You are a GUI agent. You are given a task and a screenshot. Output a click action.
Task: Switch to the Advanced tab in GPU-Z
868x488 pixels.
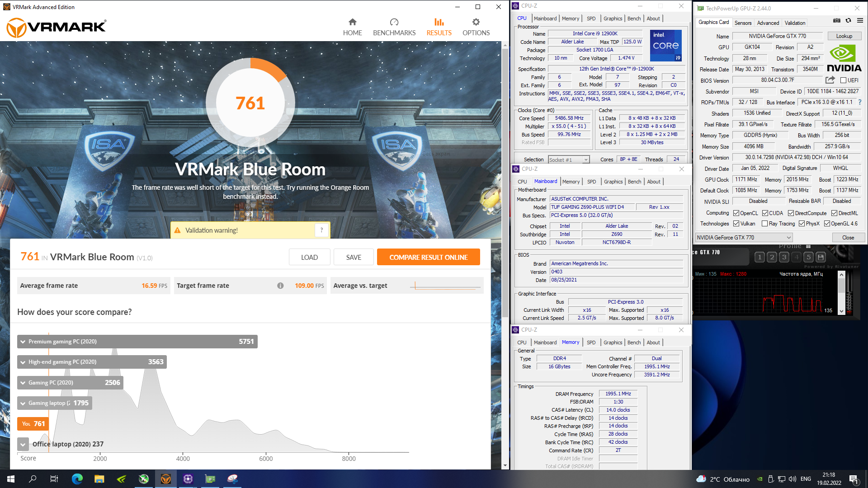coord(768,23)
